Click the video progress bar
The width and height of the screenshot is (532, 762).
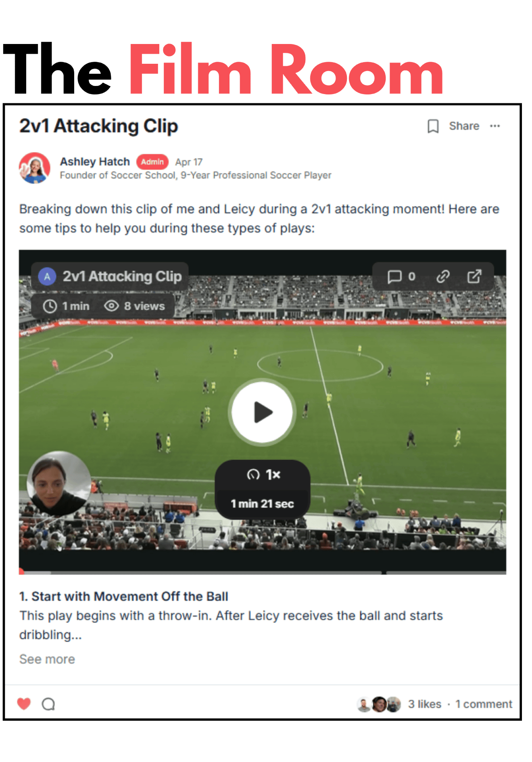coord(263,572)
